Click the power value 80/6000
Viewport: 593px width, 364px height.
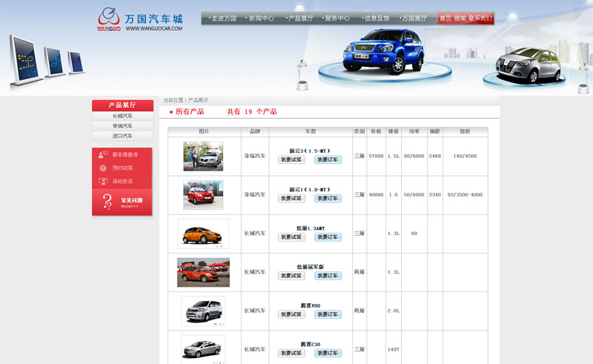tap(414, 156)
